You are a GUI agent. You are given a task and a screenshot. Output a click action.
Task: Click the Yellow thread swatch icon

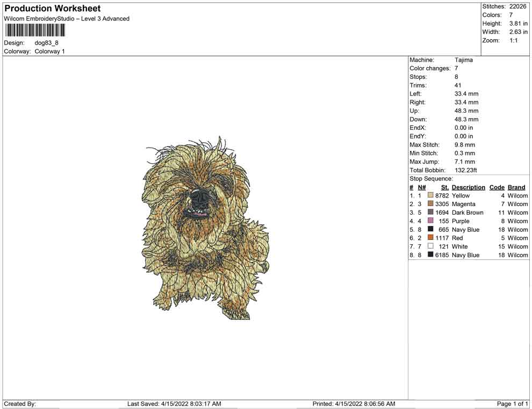point(429,195)
